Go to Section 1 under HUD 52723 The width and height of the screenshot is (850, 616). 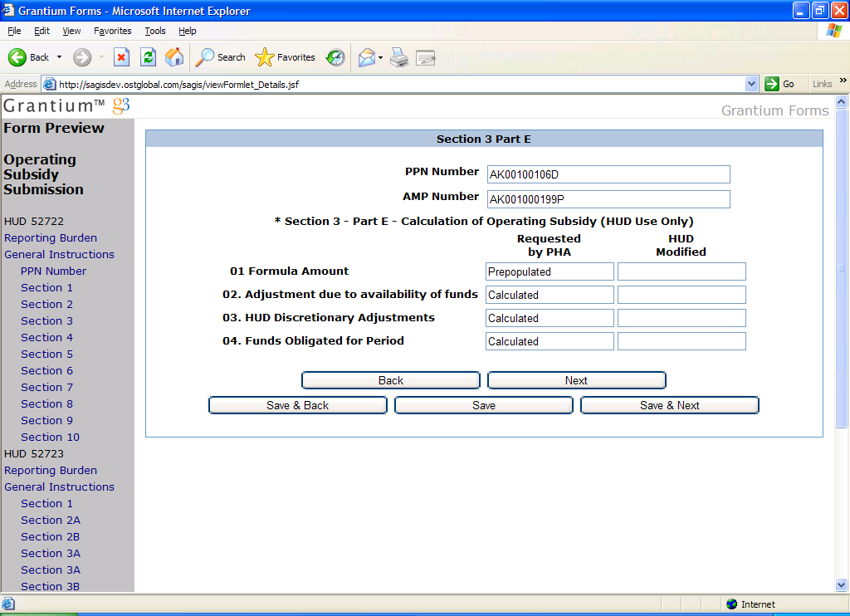[x=46, y=504]
